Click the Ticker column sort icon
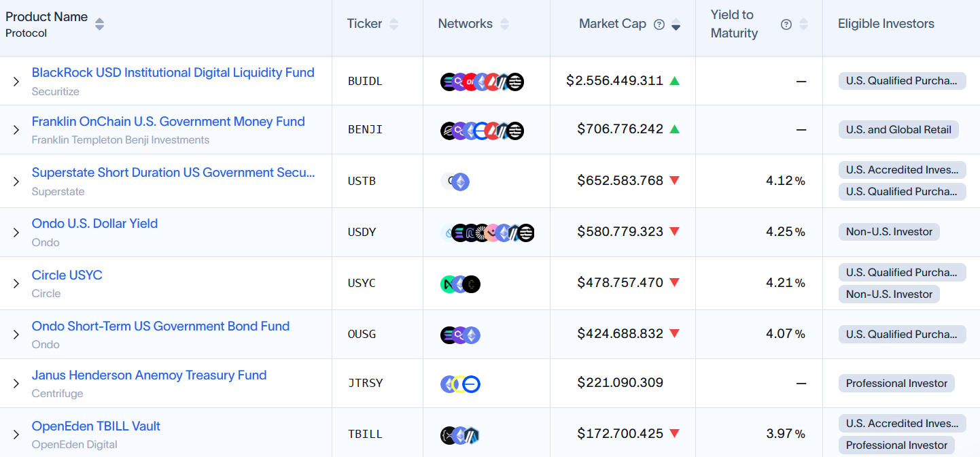 click(x=393, y=24)
